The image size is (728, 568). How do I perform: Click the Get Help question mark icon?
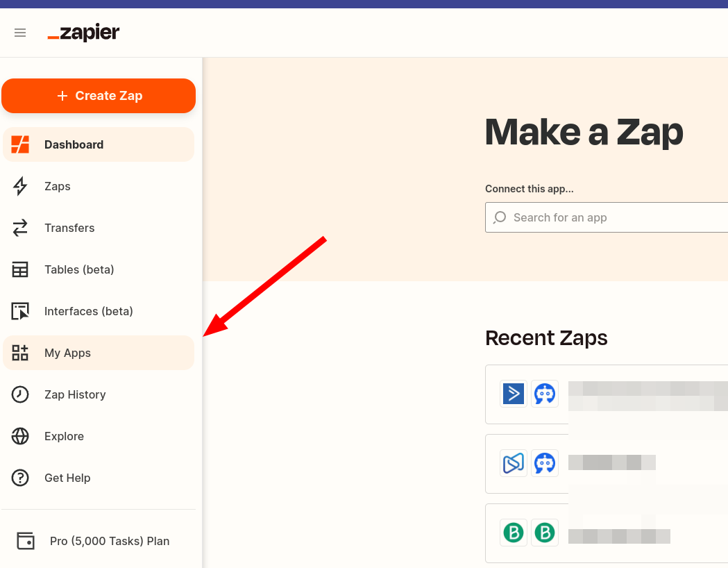[x=20, y=478]
